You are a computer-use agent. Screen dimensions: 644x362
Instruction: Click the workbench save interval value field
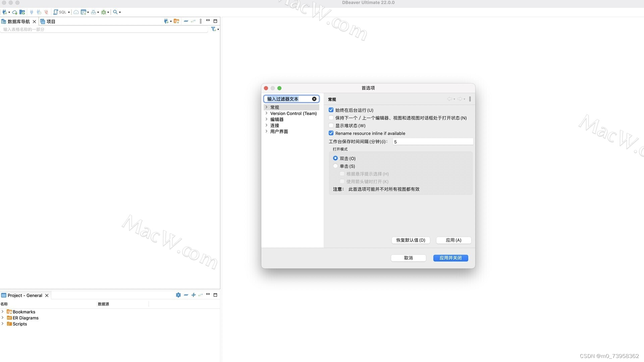click(x=433, y=141)
